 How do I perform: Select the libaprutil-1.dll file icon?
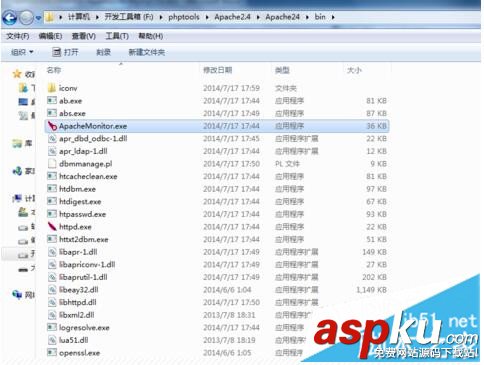(52, 277)
